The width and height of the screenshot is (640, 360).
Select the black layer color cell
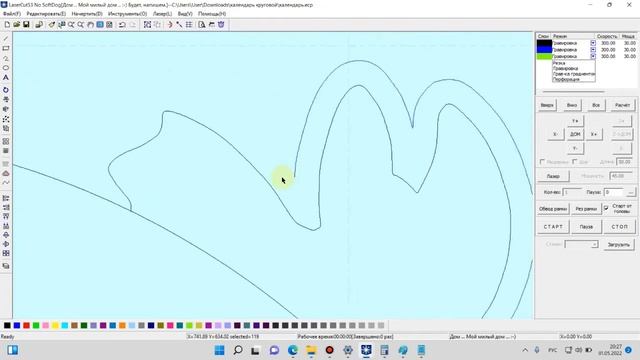click(x=544, y=43)
